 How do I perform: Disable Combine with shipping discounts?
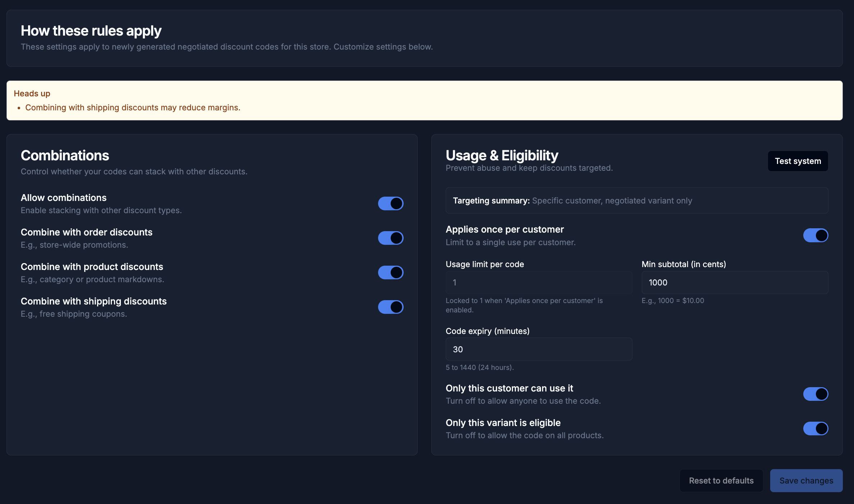[391, 307]
